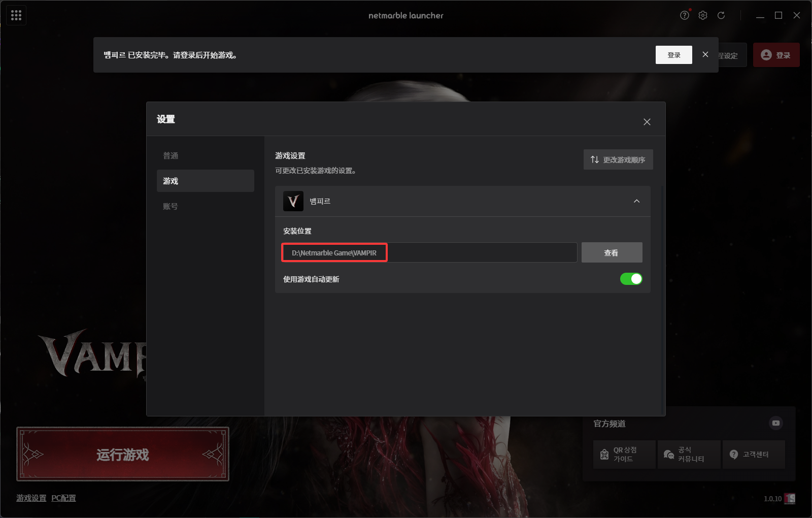Open 고객센터 support button

click(754, 455)
